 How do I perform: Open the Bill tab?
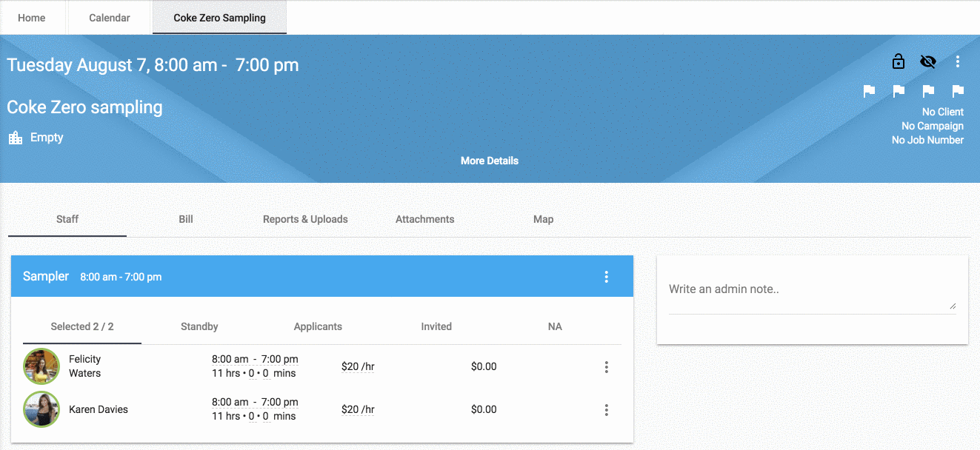point(186,219)
